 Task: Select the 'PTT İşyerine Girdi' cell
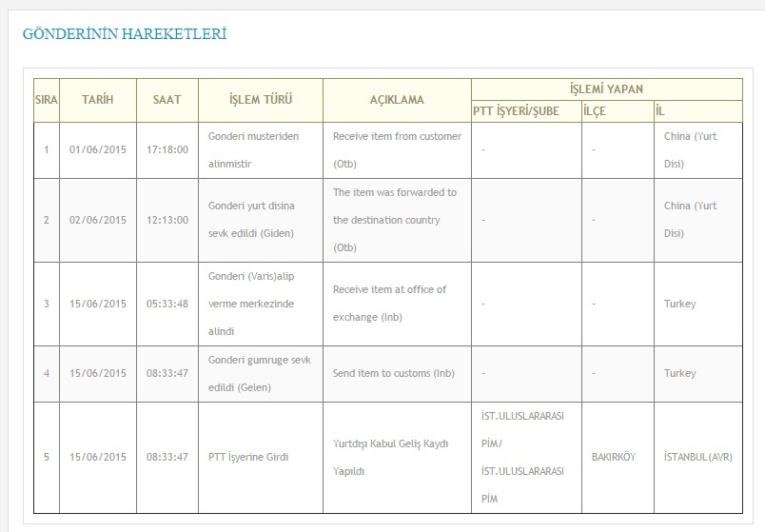[261, 458]
